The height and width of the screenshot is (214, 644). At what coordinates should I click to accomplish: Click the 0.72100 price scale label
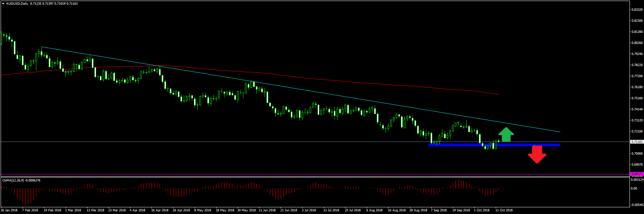click(637, 131)
